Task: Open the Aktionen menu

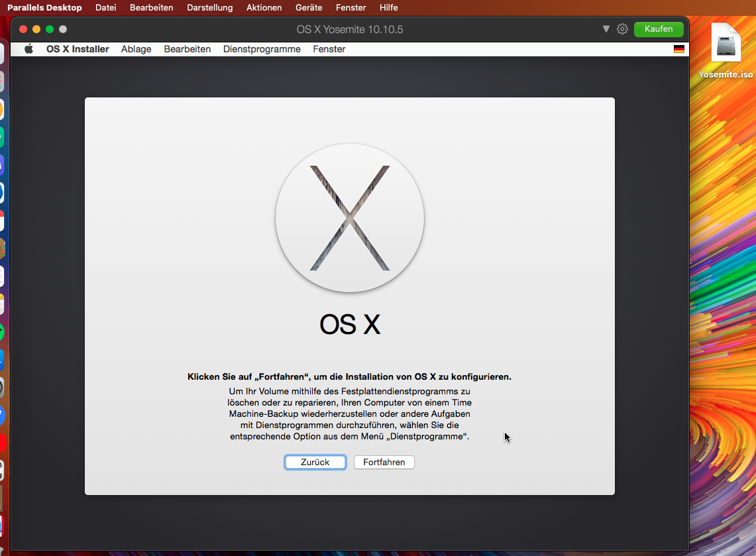Action: tap(264, 8)
